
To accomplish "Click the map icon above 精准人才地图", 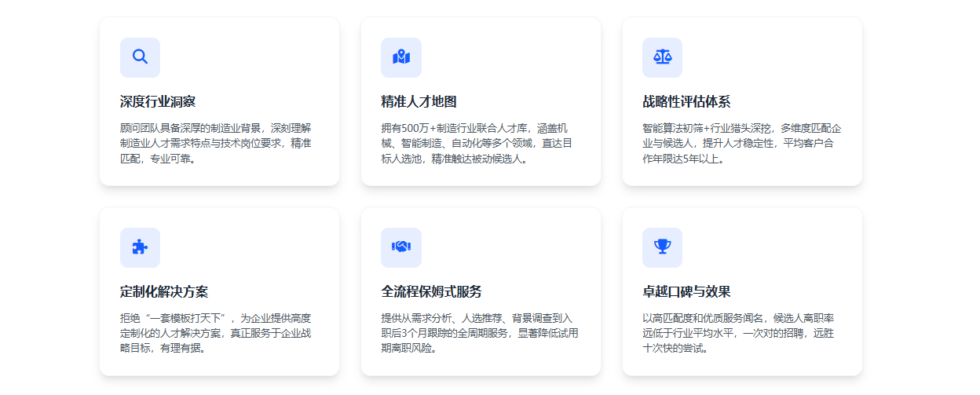I will [x=401, y=57].
